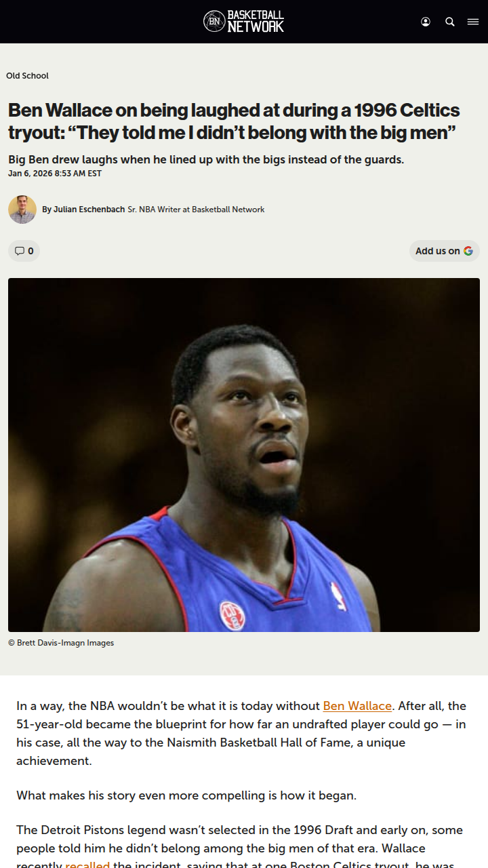Image resolution: width=488 pixels, height=868 pixels.
Task: Follow the 'recalled' link in article
Action: click(87, 864)
